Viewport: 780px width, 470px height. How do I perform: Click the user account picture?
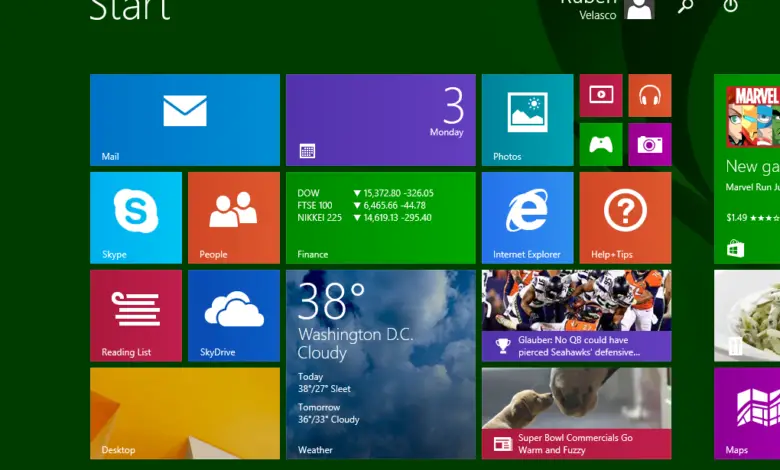point(639,9)
